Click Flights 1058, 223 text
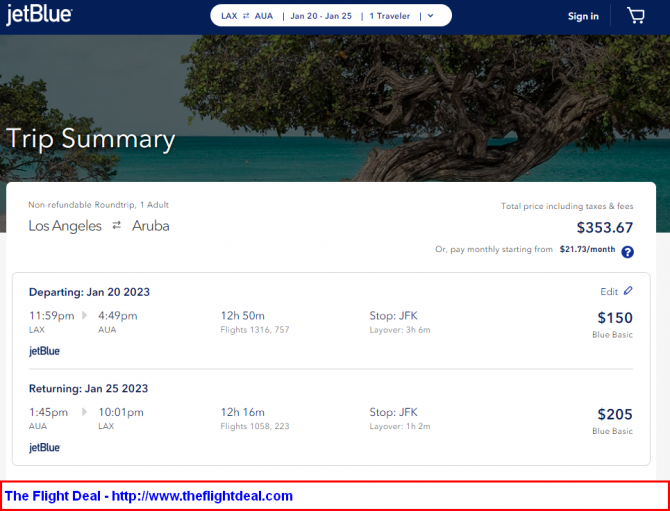 [x=255, y=426]
